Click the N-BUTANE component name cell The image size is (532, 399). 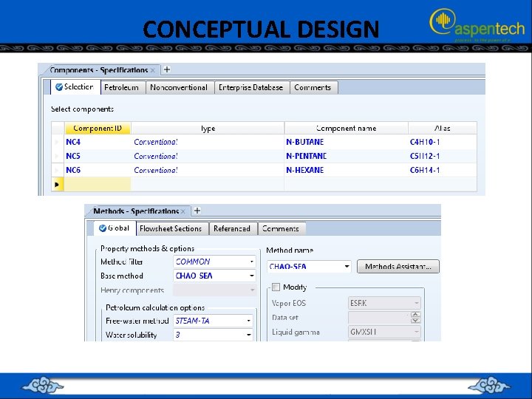pyautogui.click(x=346, y=142)
